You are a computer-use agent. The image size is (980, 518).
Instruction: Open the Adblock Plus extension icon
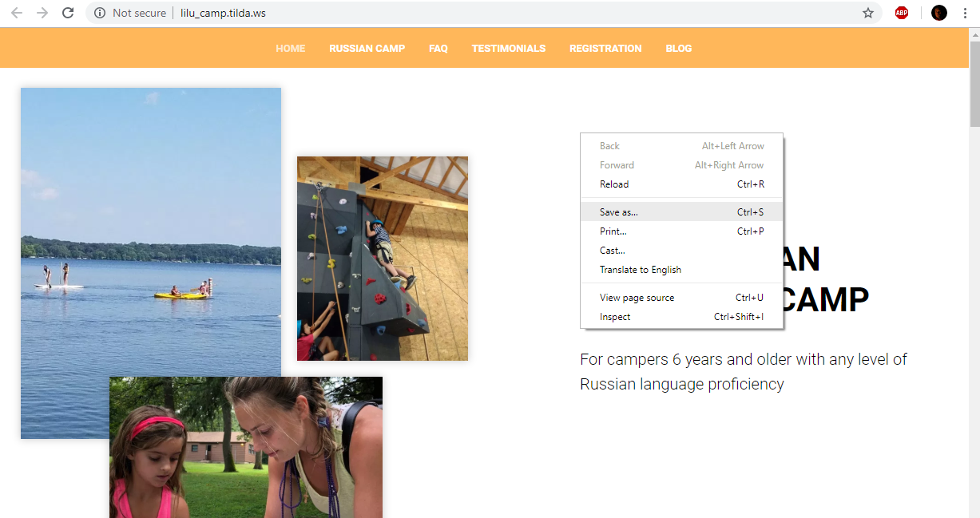pyautogui.click(x=902, y=13)
